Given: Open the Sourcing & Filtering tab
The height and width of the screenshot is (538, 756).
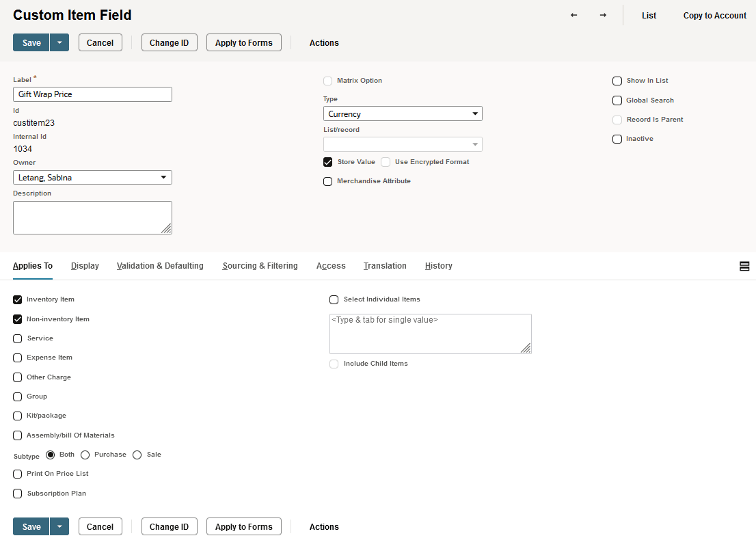Looking at the screenshot, I should [260, 266].
